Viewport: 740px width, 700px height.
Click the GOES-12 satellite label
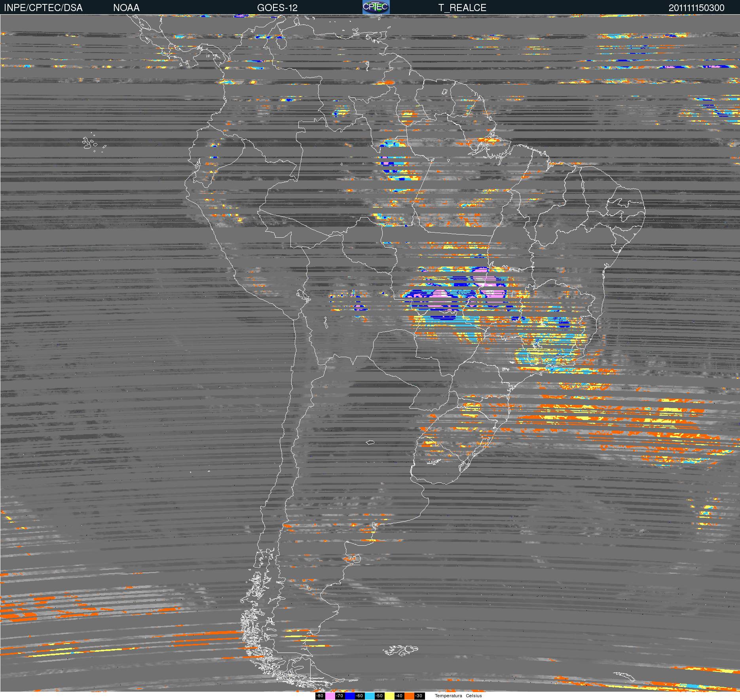point(277,8)
